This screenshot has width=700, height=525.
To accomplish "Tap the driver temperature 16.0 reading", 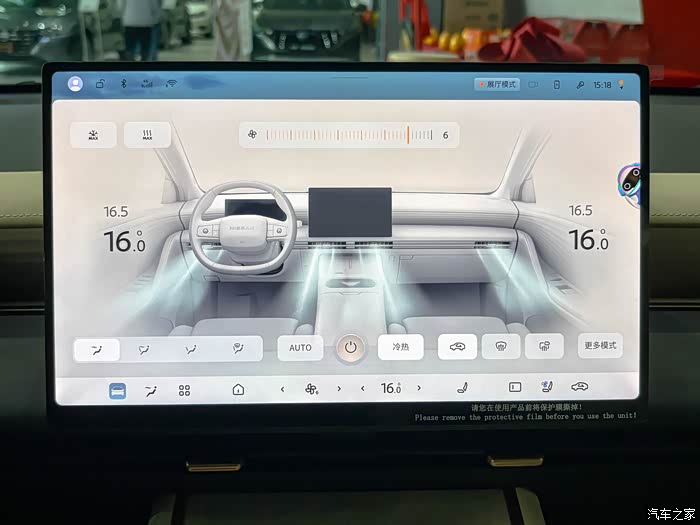I will tap(125, 242).
